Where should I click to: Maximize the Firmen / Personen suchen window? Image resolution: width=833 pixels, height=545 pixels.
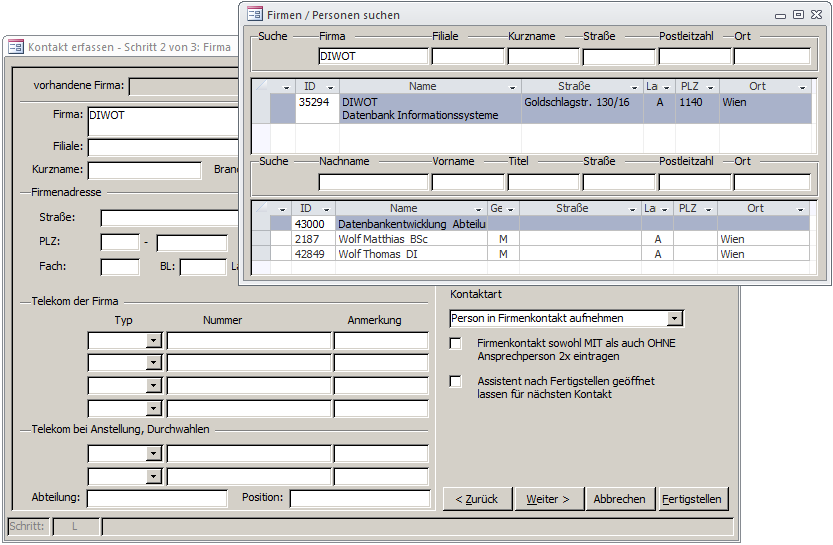tap(798, 15)
